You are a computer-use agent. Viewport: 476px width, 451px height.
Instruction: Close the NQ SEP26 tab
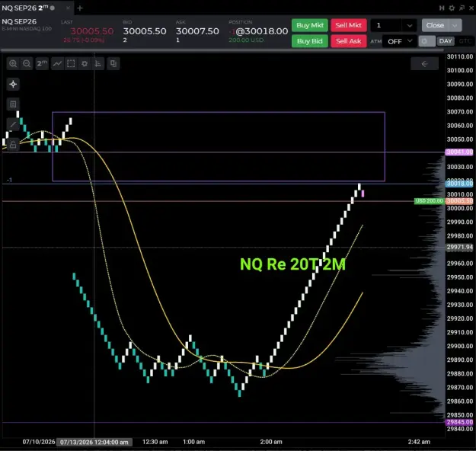coord(68,8)
